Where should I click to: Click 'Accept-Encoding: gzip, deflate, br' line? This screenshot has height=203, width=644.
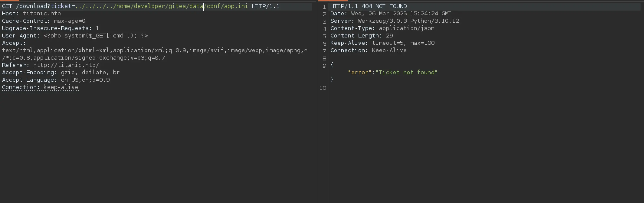click(x=61, y=72)
